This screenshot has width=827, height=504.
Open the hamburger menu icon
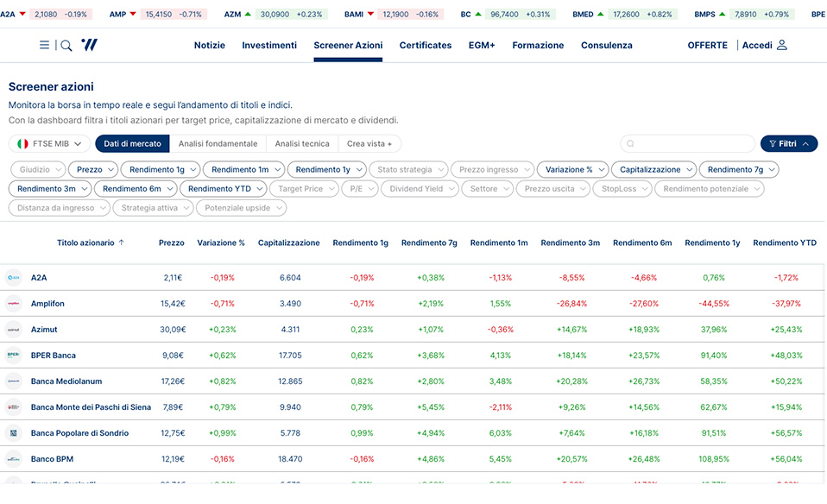click(x=44, y=45)
